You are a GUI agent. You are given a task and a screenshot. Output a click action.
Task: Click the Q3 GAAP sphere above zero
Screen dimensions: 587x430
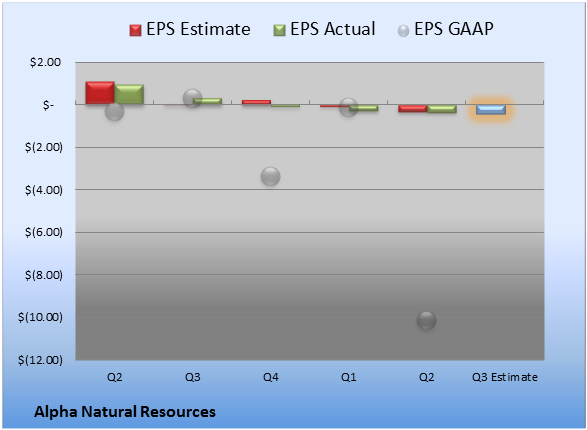192,98
